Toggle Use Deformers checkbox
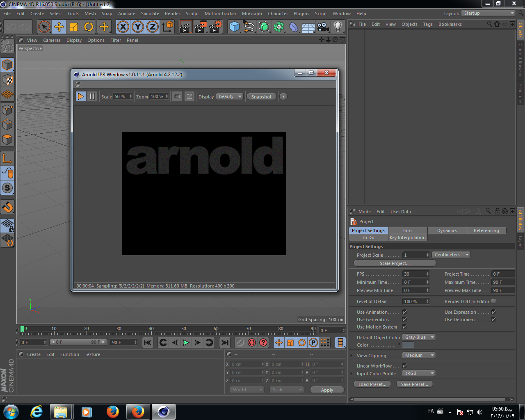 pos(493,320)
